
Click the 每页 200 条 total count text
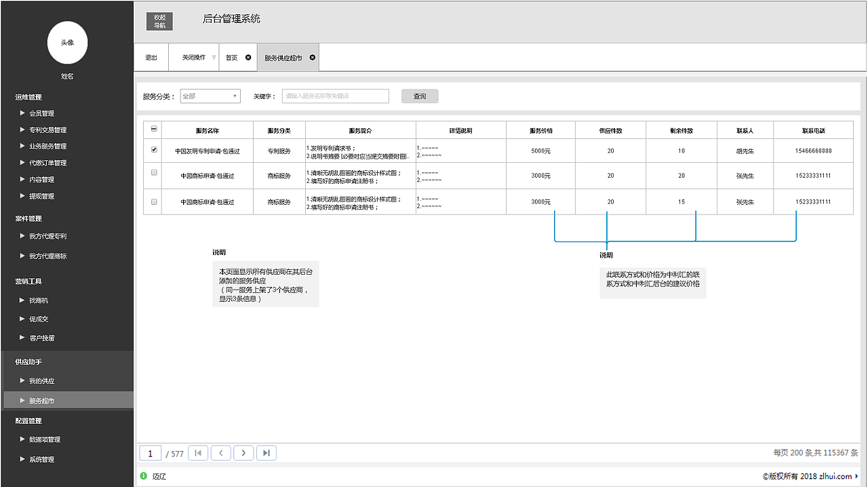pyautogui.click(x=816, y=453)
